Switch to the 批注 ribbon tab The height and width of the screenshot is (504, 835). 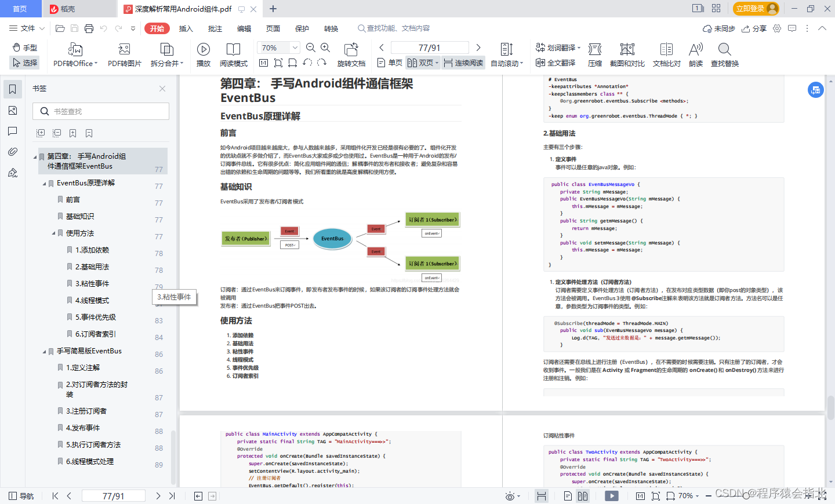coord(215,28)
